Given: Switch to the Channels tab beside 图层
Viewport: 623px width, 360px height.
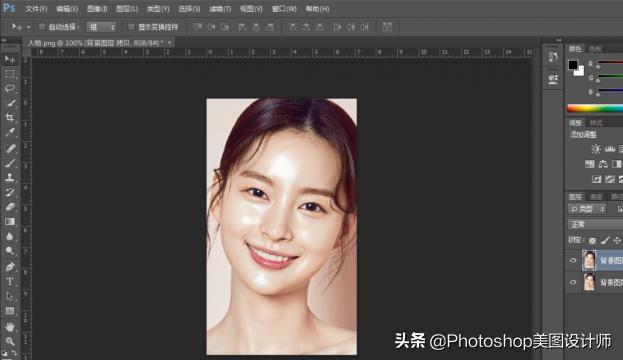Looking at the screenshot, I should 596,197.
